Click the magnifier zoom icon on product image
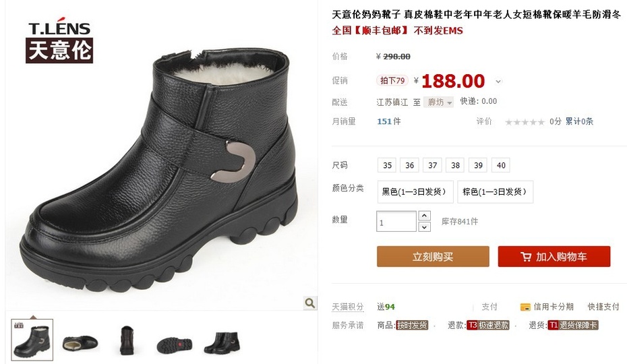Screen dimensions: 627x364 [x=310, y=303]
